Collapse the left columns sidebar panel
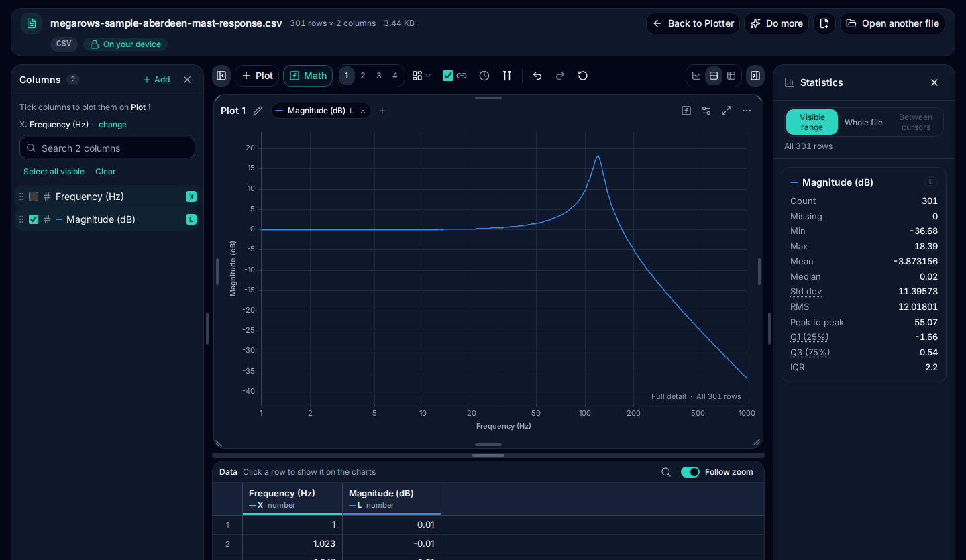This screenshot has height=560, width=966. coord(221,76)
